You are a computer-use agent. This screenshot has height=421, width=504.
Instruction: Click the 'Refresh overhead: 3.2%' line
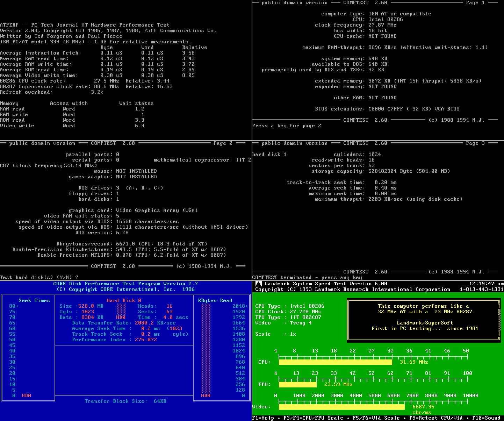click(x=52, y=92)
